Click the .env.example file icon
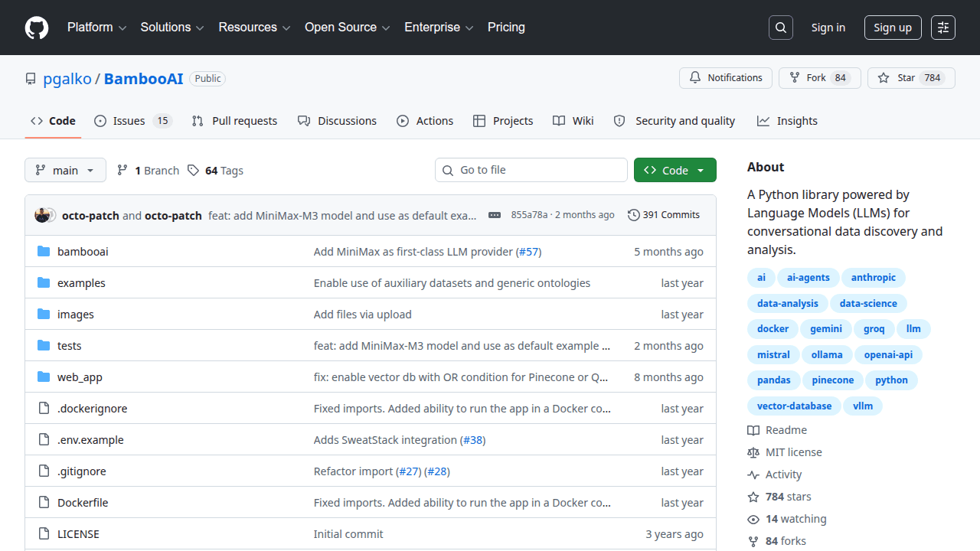The width and height of the screenshot is (980, 551). pyautogui.click(x=44, y=439)
